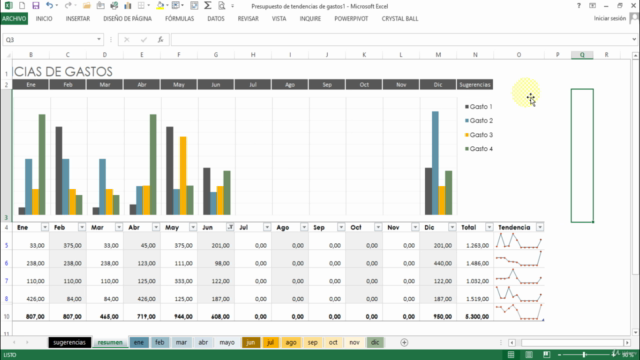Click the Gasto 2 legend entry
Image resolution: width=640 pixels, height=360 pixels.
(479, 120)
